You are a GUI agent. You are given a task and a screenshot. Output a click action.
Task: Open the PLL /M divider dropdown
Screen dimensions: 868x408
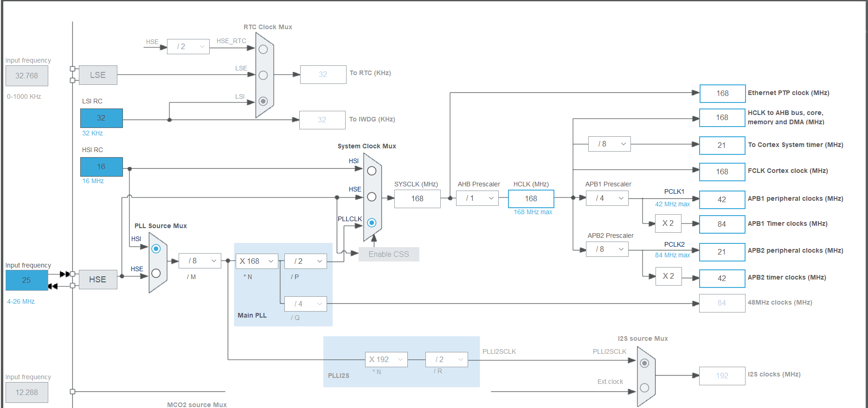point(200,261)
